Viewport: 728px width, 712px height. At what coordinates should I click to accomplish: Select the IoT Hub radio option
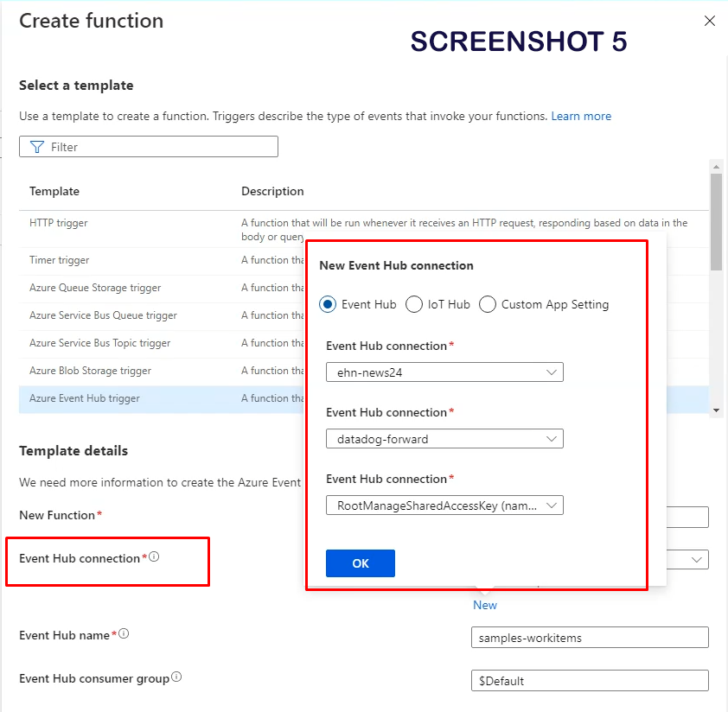(x=414, y=304)
